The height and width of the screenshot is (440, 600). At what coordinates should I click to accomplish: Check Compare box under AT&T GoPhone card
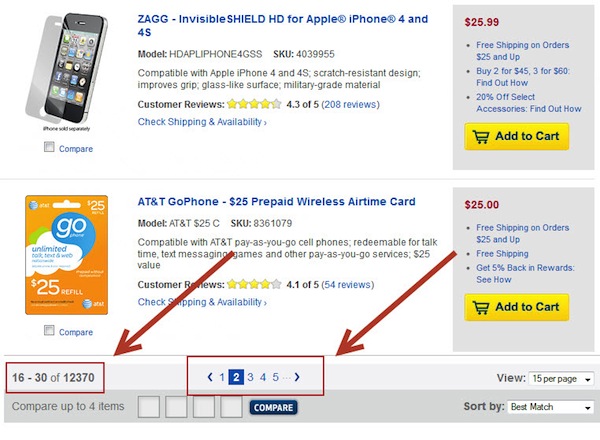[x=50, y=332]
